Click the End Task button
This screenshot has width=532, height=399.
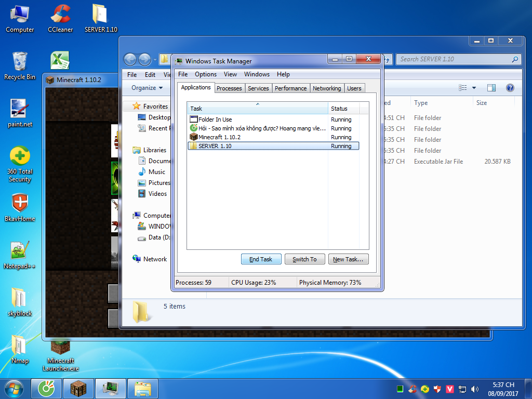[x=261, y=259]
